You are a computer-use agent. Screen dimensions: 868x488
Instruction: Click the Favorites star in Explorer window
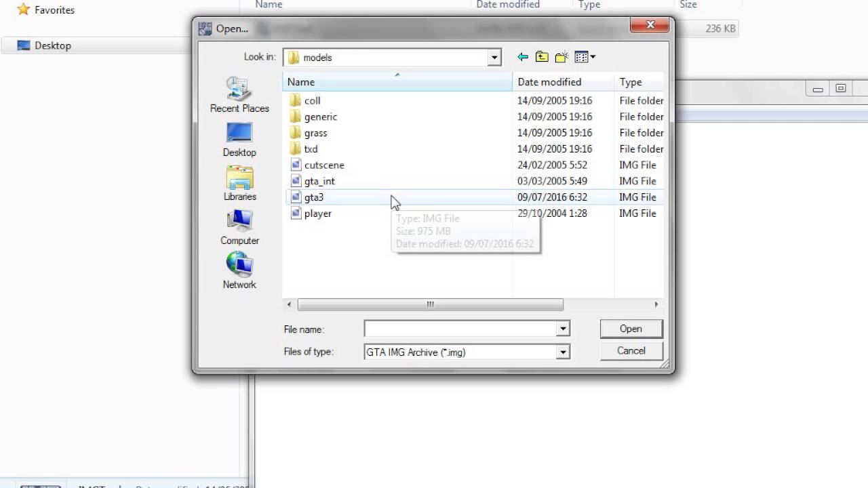tap(24, 9)
